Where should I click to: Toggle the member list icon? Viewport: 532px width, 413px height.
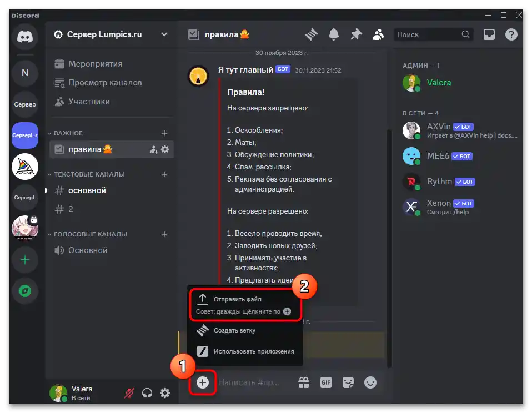pos(378,34)
